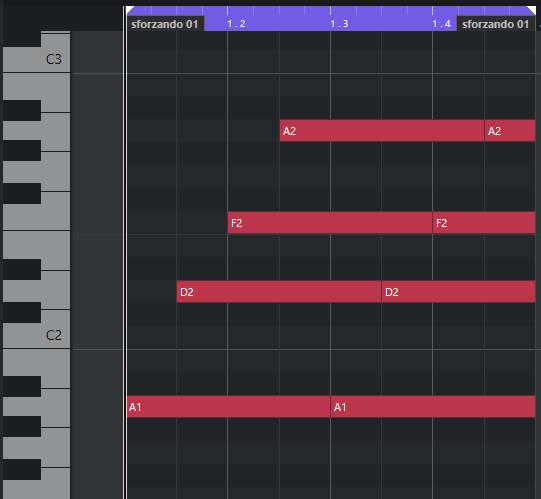Click the black key just above C2
The image size is (541, 499).
tap(22, 312)
